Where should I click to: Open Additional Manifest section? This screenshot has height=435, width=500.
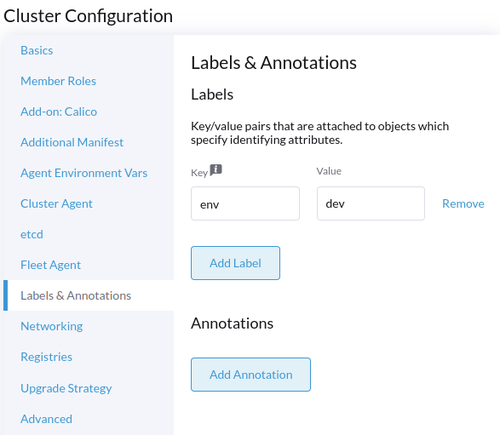click(72, 142)
